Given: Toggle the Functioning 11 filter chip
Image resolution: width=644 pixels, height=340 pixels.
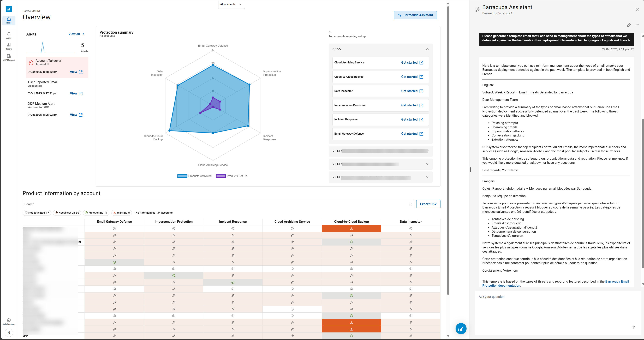Looking at the screenshot, I should [96, 213].
